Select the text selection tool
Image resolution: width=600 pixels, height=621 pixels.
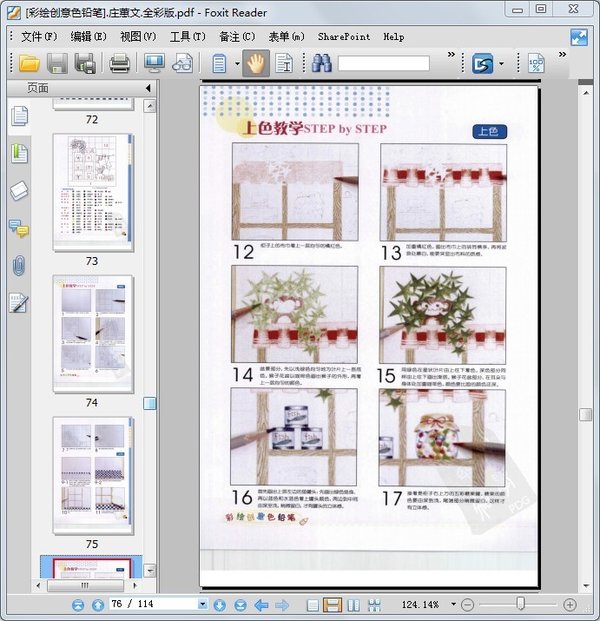(x=284, y=63)
